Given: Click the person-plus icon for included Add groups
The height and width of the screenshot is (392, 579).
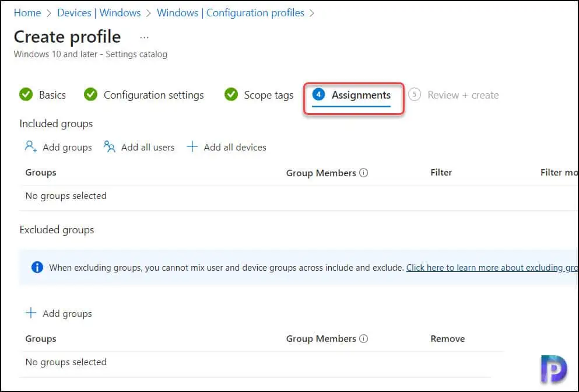Looking at the screenshot, I should coord(31,146).
